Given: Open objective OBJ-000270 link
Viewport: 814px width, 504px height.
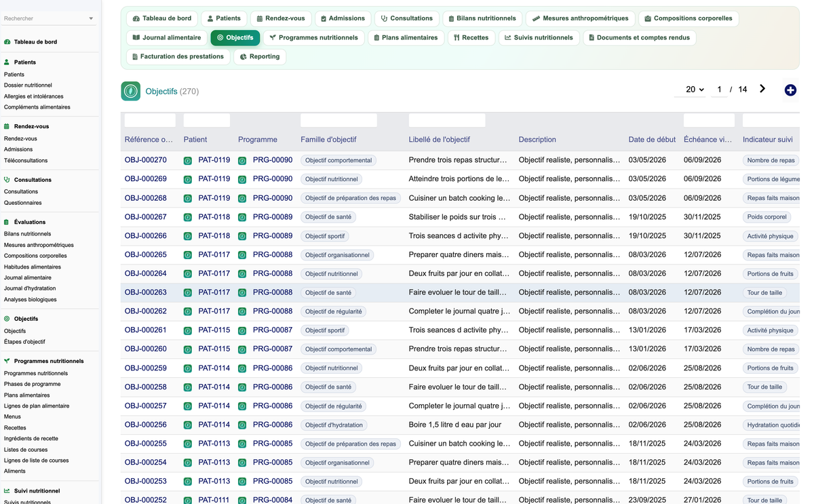Looking at the screenshot, I should tap(145, 160).
